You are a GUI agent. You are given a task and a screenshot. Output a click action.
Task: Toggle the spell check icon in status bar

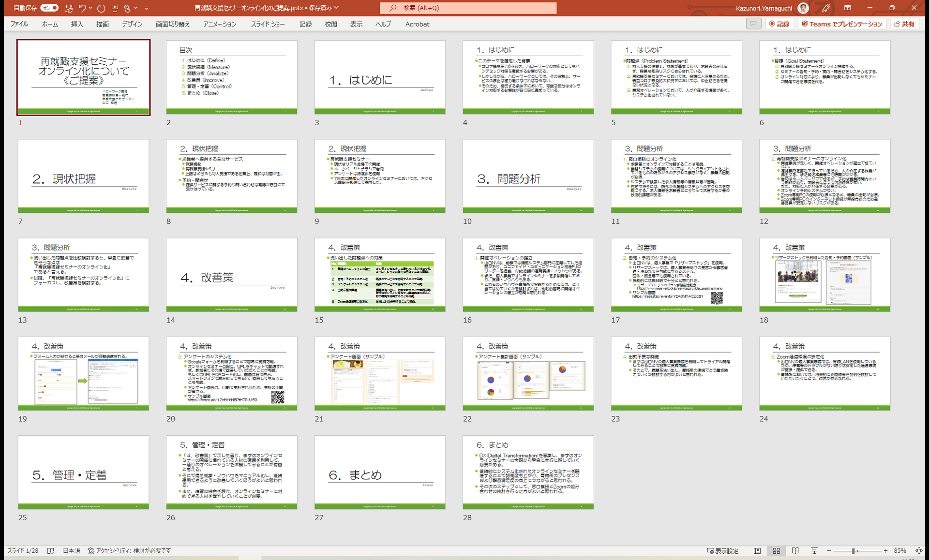tap(51, 551)
